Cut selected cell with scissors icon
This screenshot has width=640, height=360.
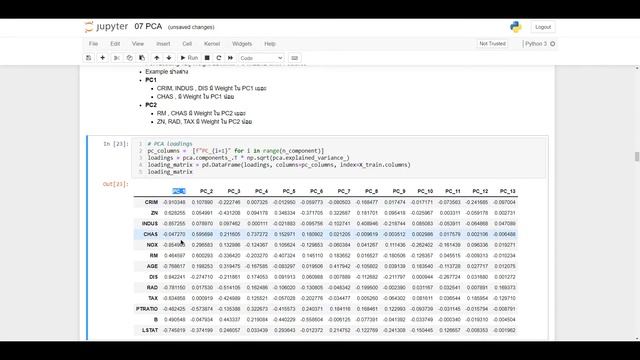[117, 58]
